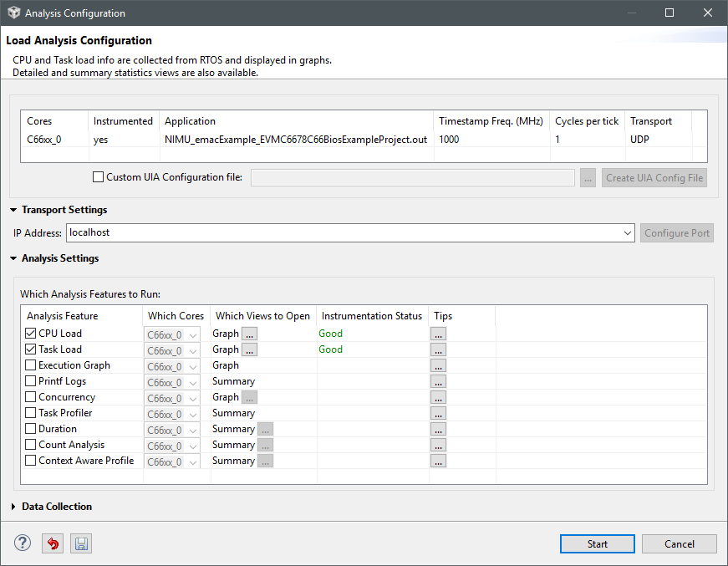The image size is (728, 566).
Task: Open the Tips button for CPU Load
Action: click(439, 334)
